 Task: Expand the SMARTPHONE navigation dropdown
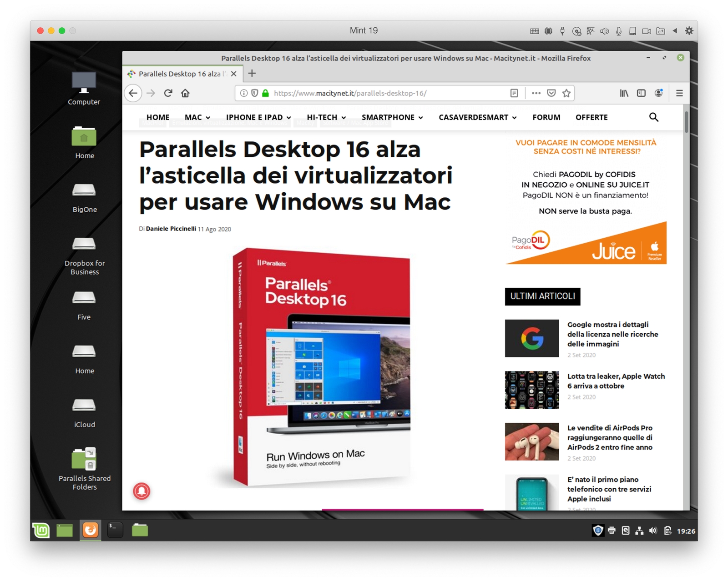pos(392,117)
